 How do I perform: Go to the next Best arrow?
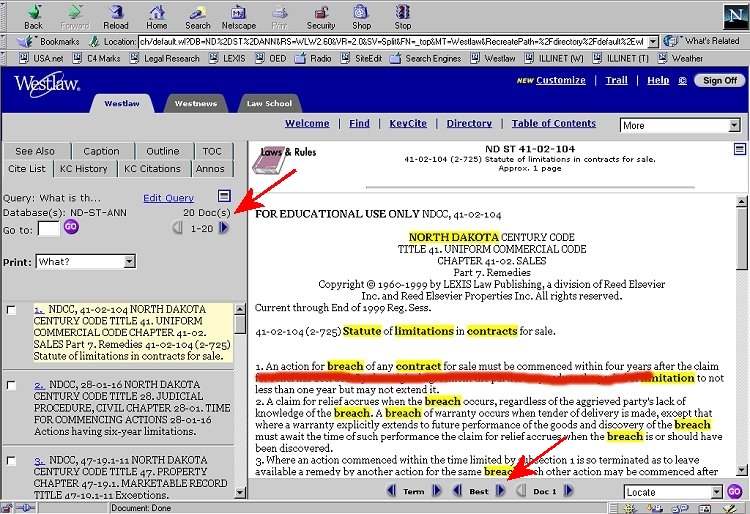tap(500, 491)
